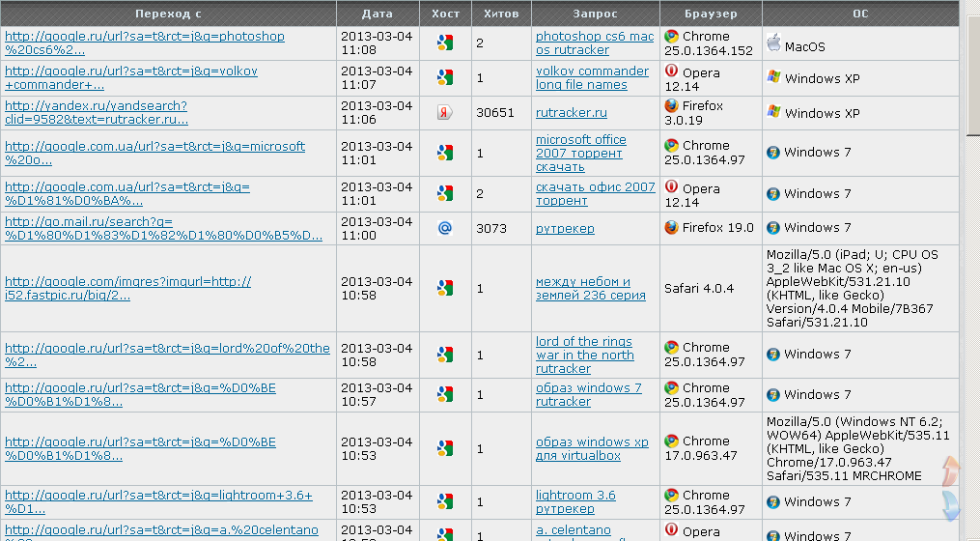This screenshot has height=541, width=980.
Task: Click the Apple MacOS icon
Action: 773,43
